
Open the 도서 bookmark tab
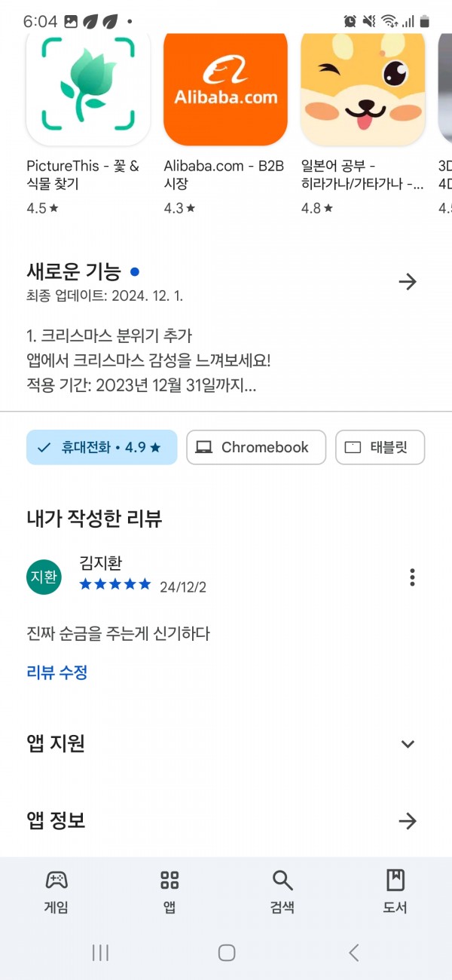point(395,891)
